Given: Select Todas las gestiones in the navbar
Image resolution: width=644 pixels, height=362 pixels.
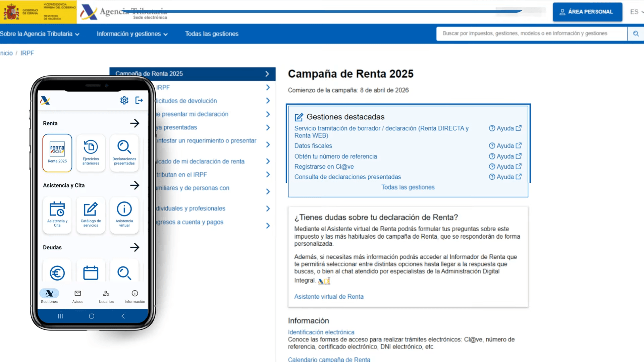Looking at the screenshot, I should (x=212, y=34).
